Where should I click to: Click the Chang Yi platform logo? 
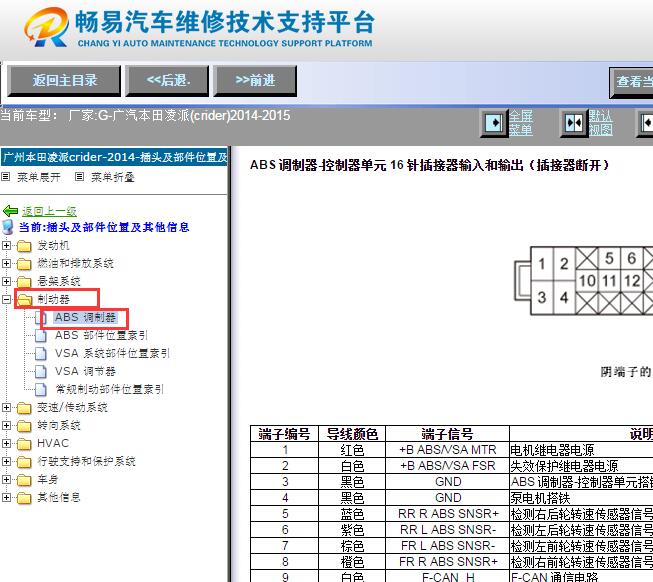pos(46,27)
